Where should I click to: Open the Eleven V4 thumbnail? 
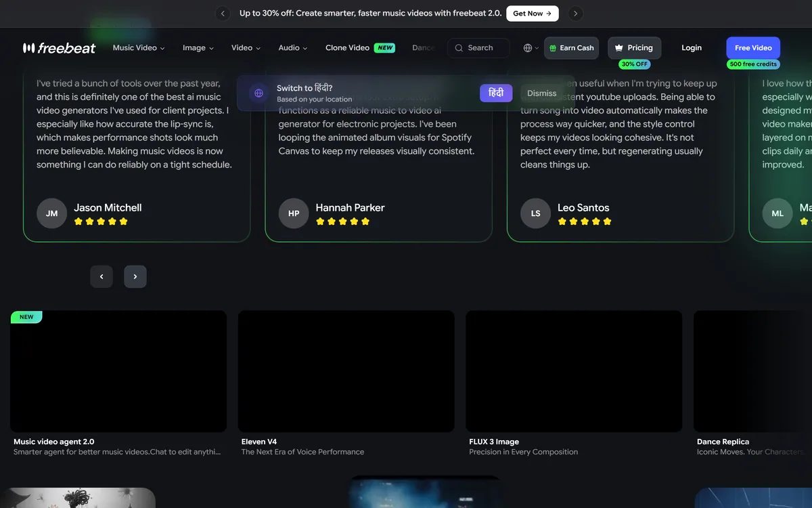coord(346,371)
